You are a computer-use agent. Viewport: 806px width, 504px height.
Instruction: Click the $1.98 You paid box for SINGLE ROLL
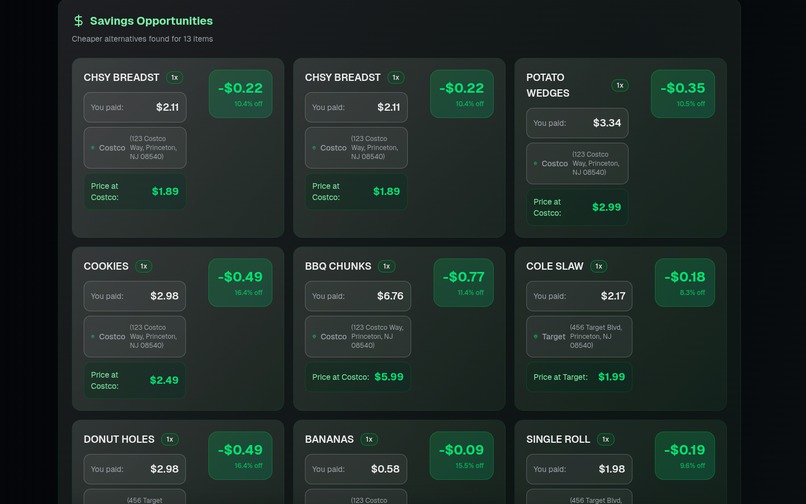[x=579, y=469]
